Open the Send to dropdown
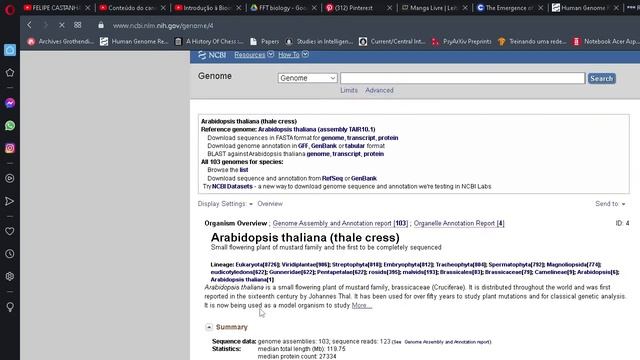Viewport: 640px width, 360px height. tap(610, 204)
